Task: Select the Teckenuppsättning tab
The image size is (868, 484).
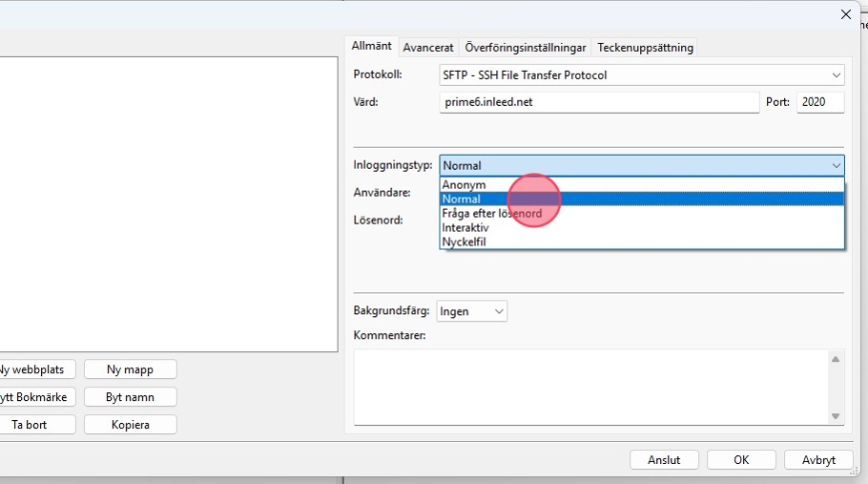Action: (645, 47)
